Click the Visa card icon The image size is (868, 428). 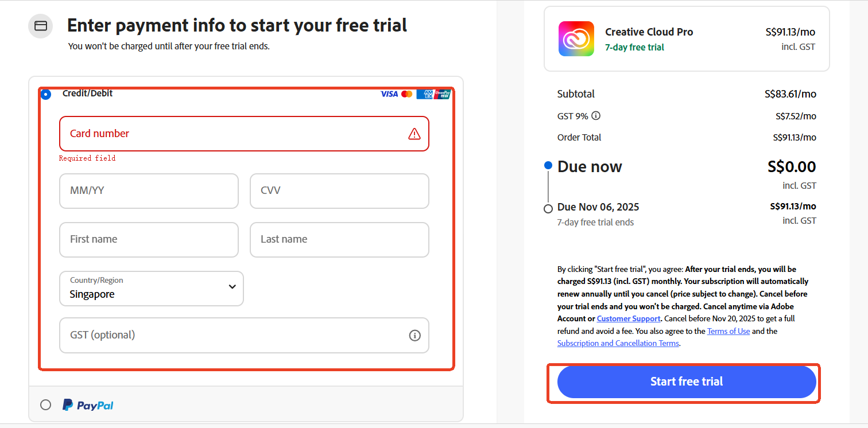pos(389,94)
